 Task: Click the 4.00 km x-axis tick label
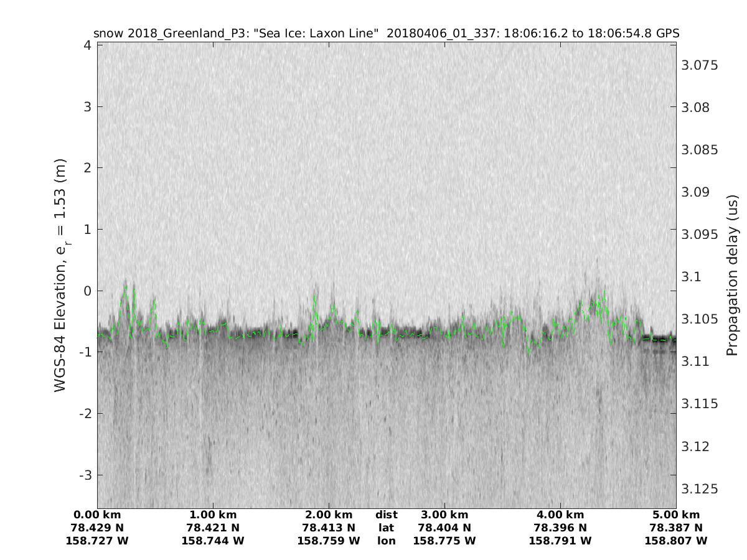pos(560,515)
